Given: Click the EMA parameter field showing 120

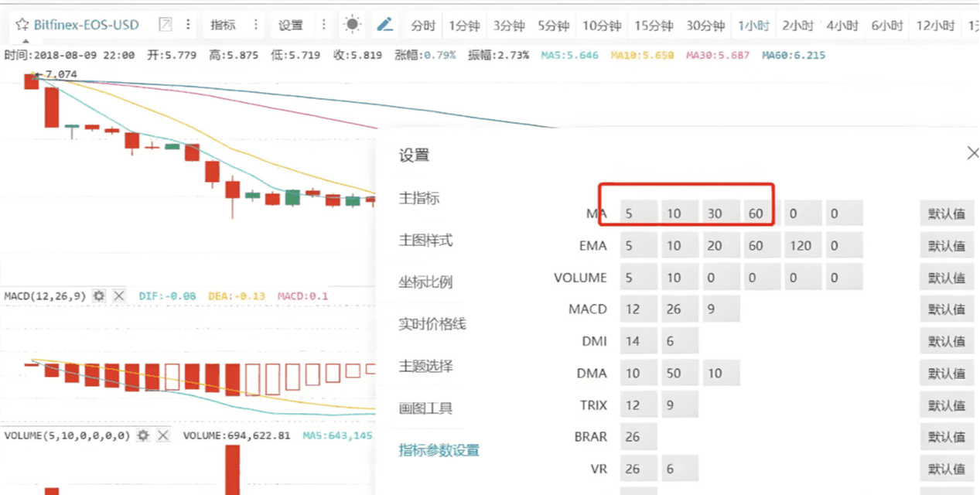Looking at the screenshot, I should tap(803, 245).
